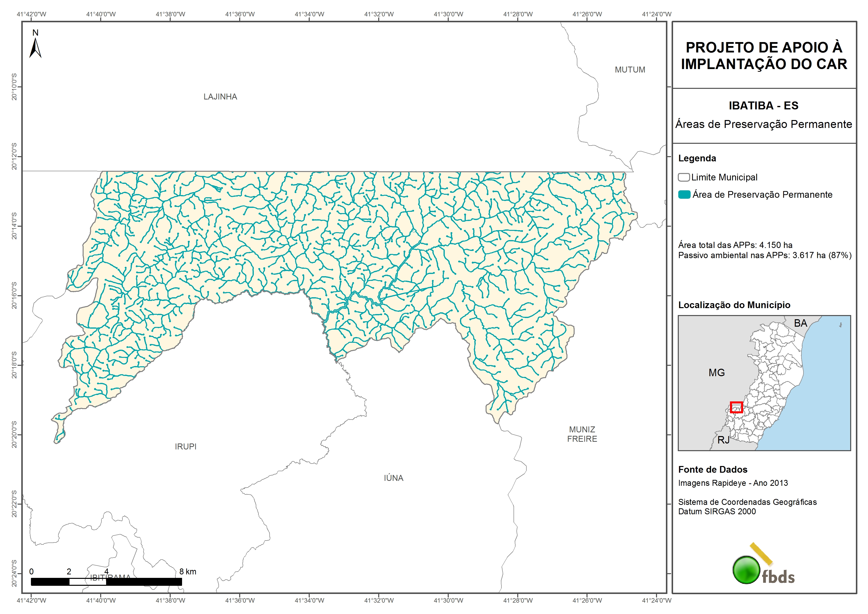868x614 pixels.
Task: Click the IBATIBA - ES title
Action: coord(763,106)
